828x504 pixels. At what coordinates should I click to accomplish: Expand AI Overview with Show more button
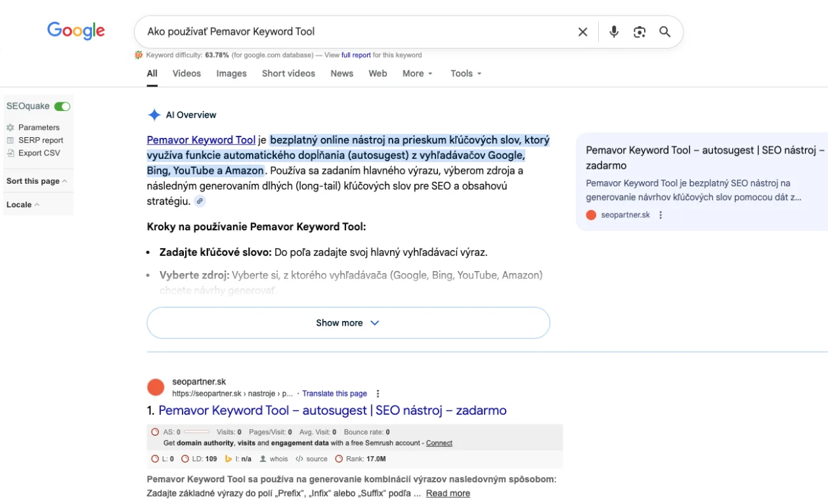348,323
